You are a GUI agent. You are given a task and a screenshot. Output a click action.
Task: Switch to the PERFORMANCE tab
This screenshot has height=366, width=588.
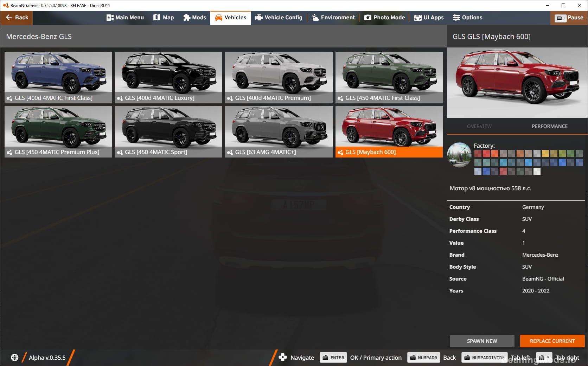pyautogui.click(x=549, y=126)
